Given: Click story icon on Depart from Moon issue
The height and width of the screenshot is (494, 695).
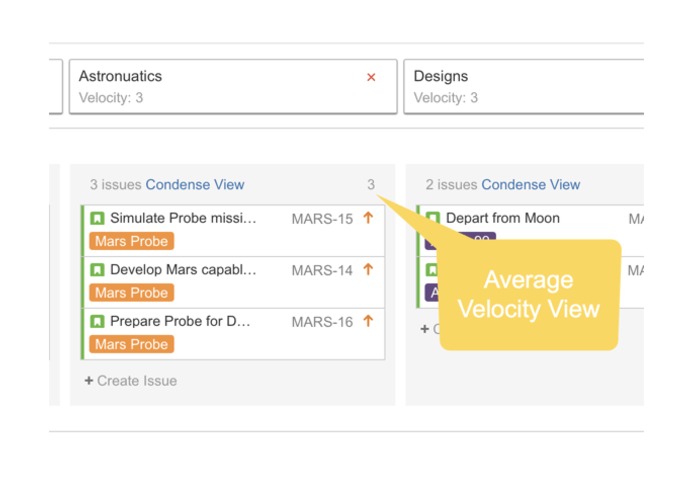Looking at the screenshot, I should click(x=433, y=218).
